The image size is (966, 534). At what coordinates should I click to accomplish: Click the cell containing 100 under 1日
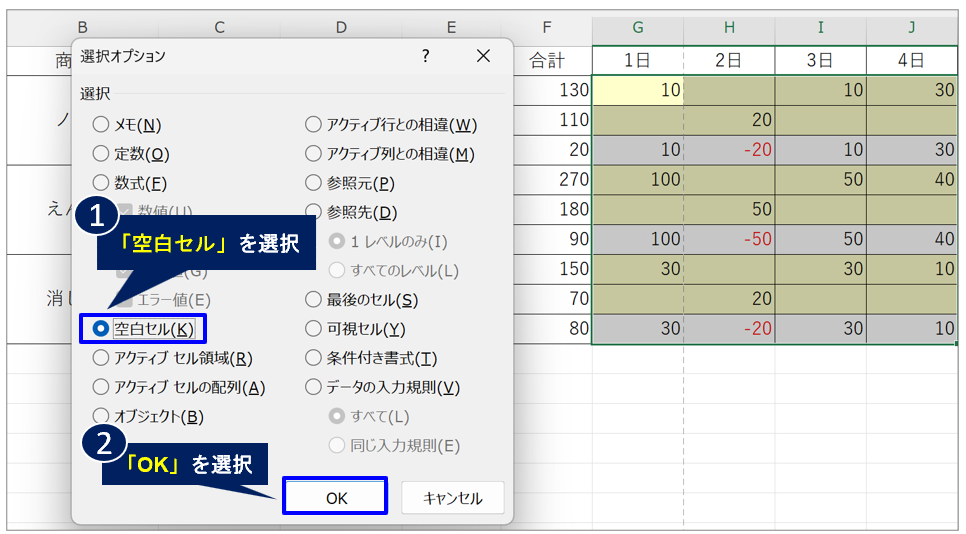[x=637, y=180]
